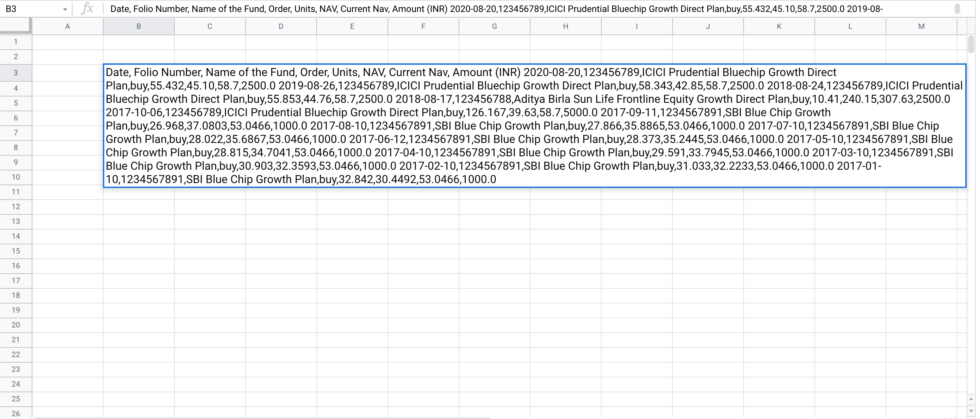Select column A header
Screen dimensions: 980x419
[67, 26]
